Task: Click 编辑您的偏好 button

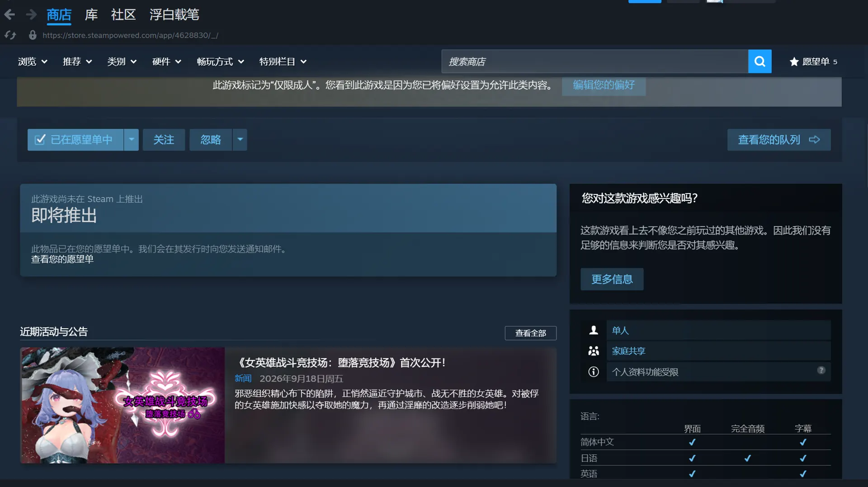Action: (604, 85)
